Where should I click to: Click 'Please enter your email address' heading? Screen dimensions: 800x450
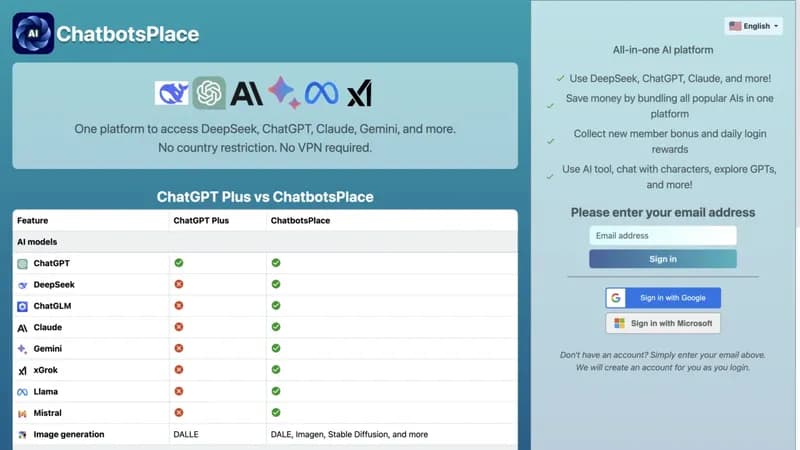pos(663,213)
